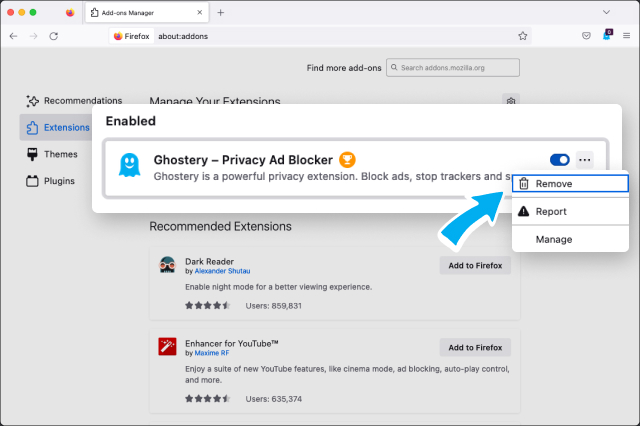Click Enhancer for YouTube star rating
Screen dimensions: 640x426
tap(208, 399)
